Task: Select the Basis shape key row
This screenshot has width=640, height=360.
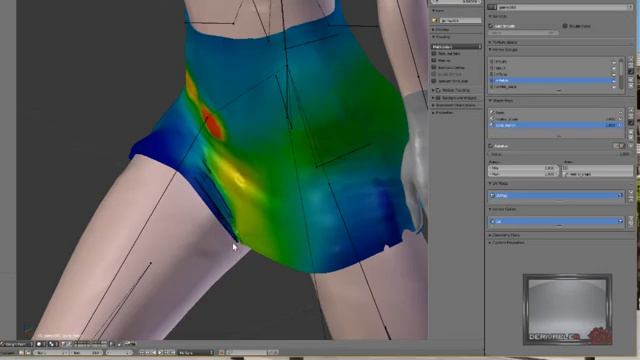Action: 556,112
